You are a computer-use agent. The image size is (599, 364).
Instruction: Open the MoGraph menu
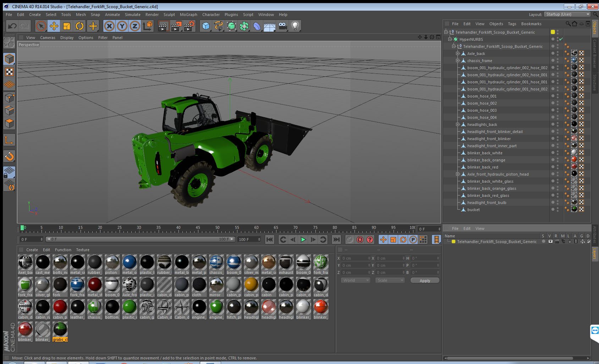[188, 15]
